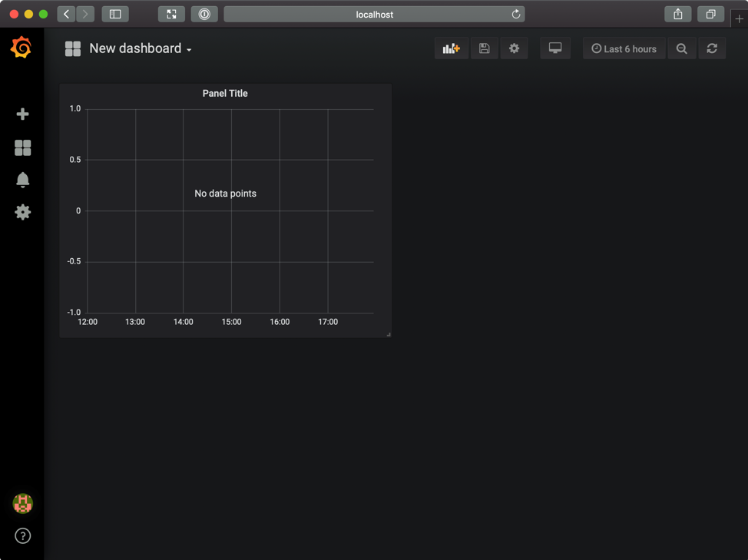Open dashboard settings gear in top bar
Viewport: 748px width, 560px height.
pos(514,48)
